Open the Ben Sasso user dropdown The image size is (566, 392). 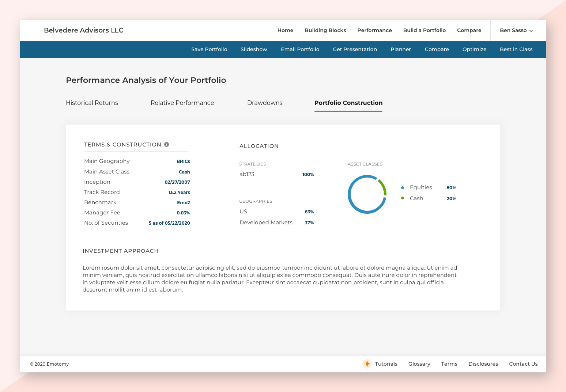516,30
